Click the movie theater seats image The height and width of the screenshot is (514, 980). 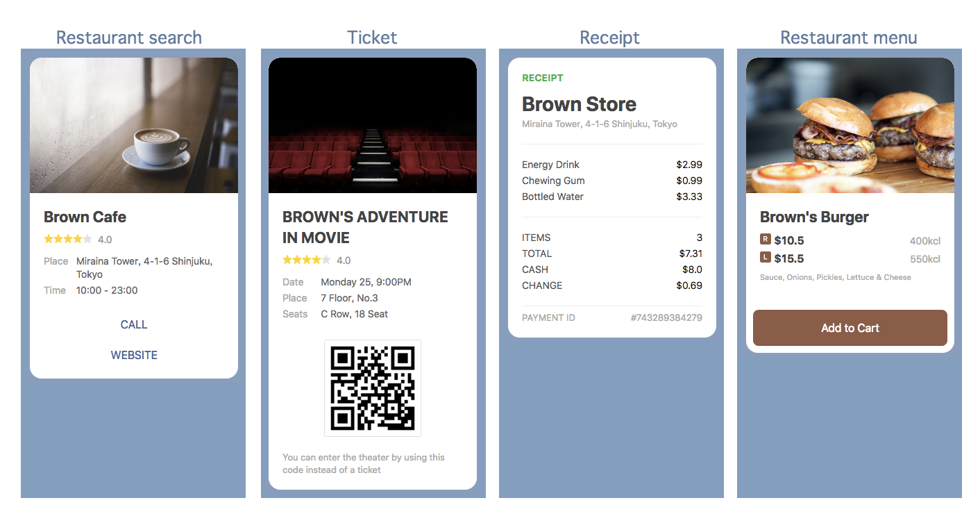point(373,126)
